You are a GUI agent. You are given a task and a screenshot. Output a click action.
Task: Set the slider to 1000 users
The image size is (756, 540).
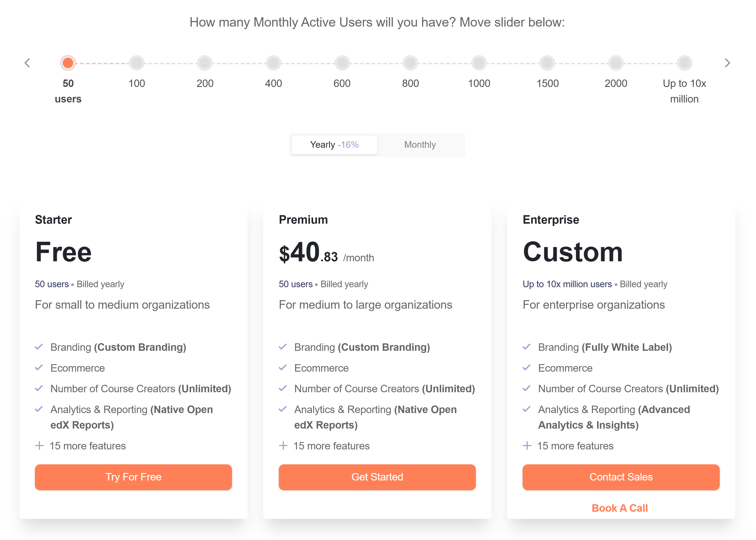479,63
